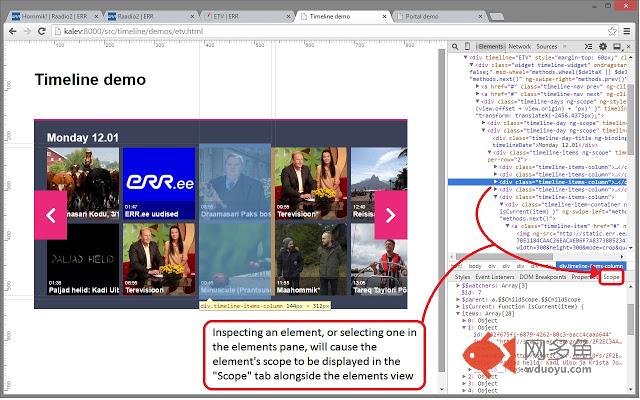Viewport: 640px width, 400px height.
Task: Open the 08:55 Terevisioon top-row thumbnail
Action: tap(311, 184)
